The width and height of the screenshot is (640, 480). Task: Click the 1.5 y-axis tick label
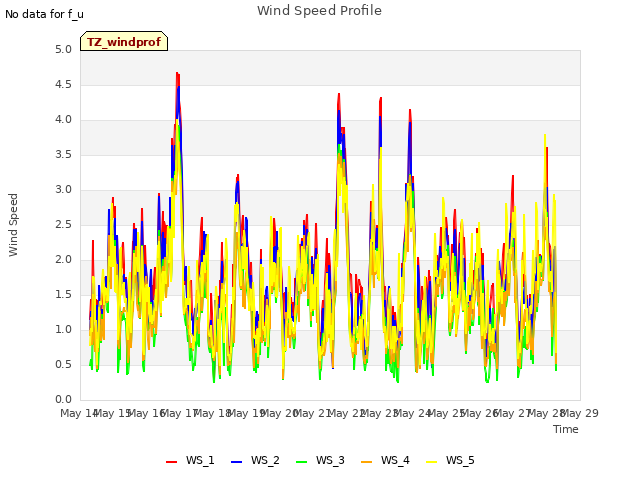click(x=63, y=295)
